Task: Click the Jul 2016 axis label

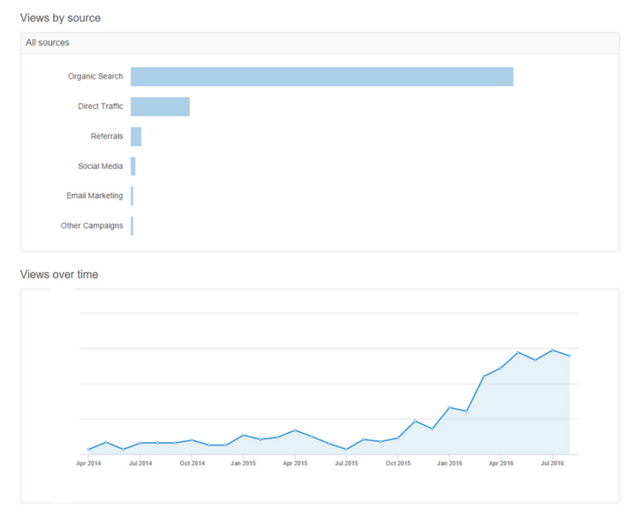Action: click(x=552, y=463)
